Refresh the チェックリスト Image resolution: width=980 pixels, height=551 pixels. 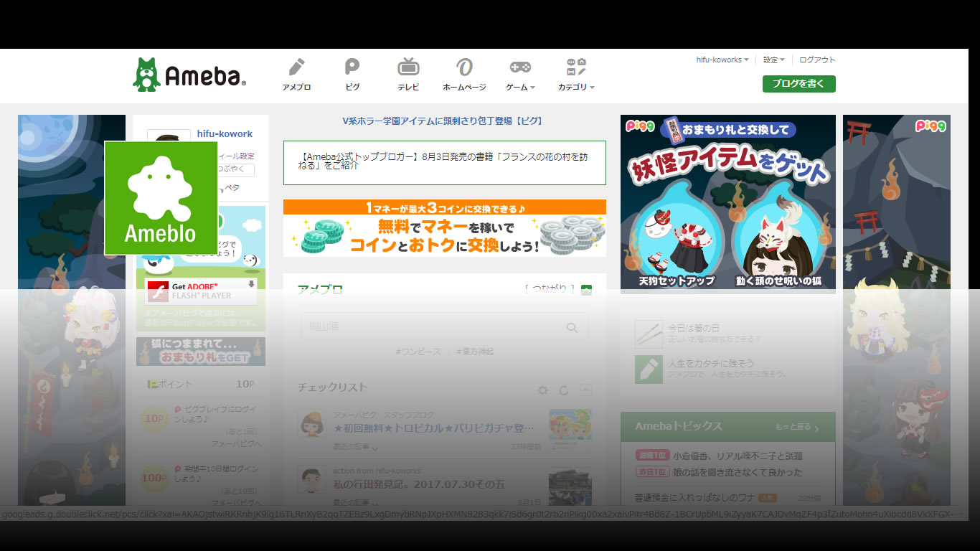tap(564, 390)
